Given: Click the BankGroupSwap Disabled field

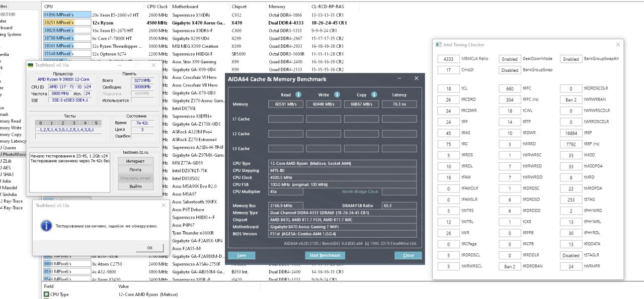Looking at the screenshot, I should 510,70.
